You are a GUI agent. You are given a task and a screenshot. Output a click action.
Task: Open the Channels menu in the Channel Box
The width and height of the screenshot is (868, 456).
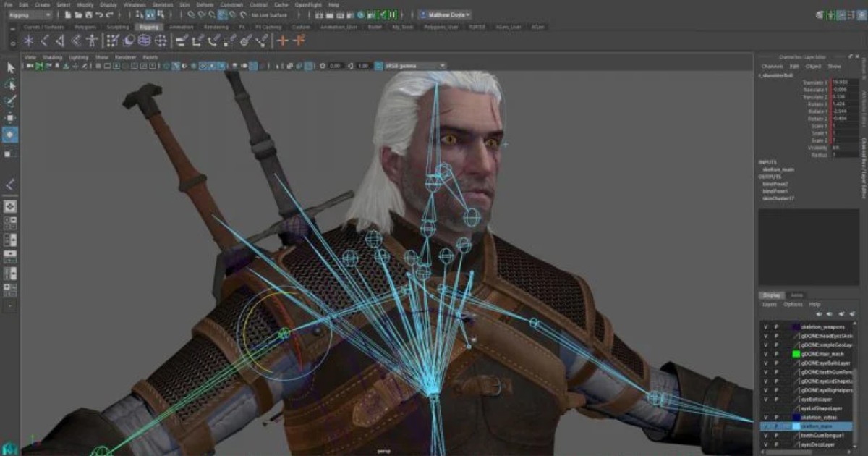coord(772,66)
